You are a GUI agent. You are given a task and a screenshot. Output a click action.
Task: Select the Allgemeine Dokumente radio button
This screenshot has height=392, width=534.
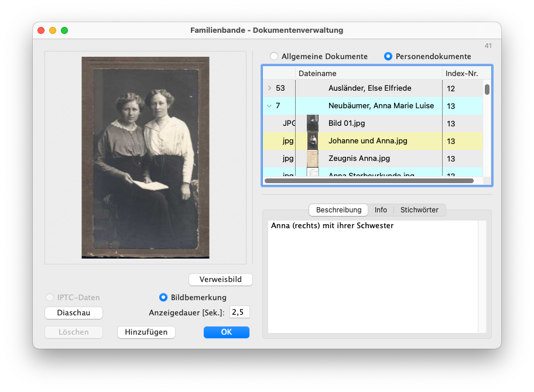[x=274, y=57]
